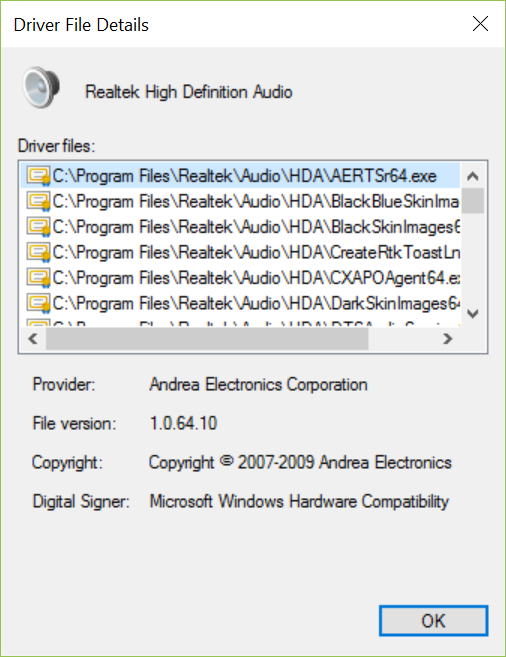Click the vertical scrollbar up arrow
This screenshot has height=657, width=506.
(473, 176)
